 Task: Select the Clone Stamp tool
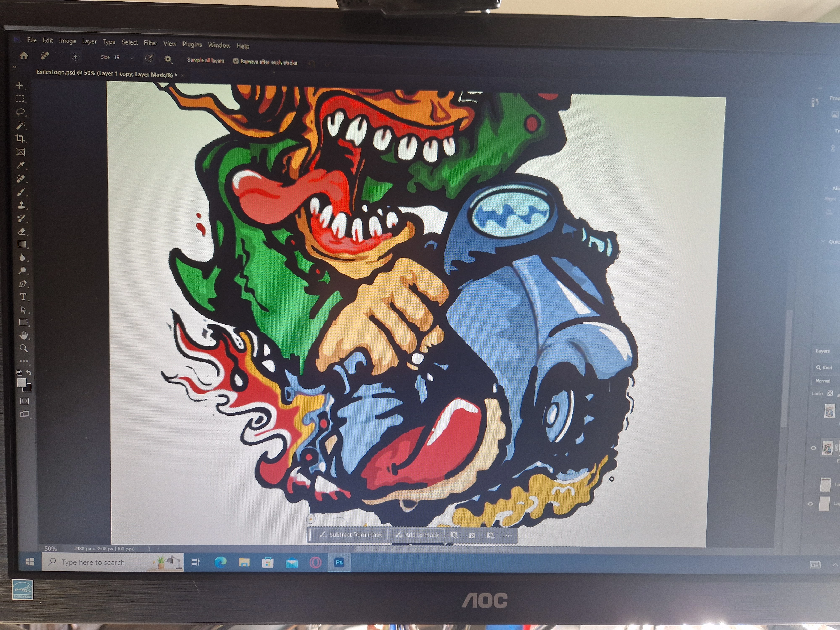tap(21, 205)
